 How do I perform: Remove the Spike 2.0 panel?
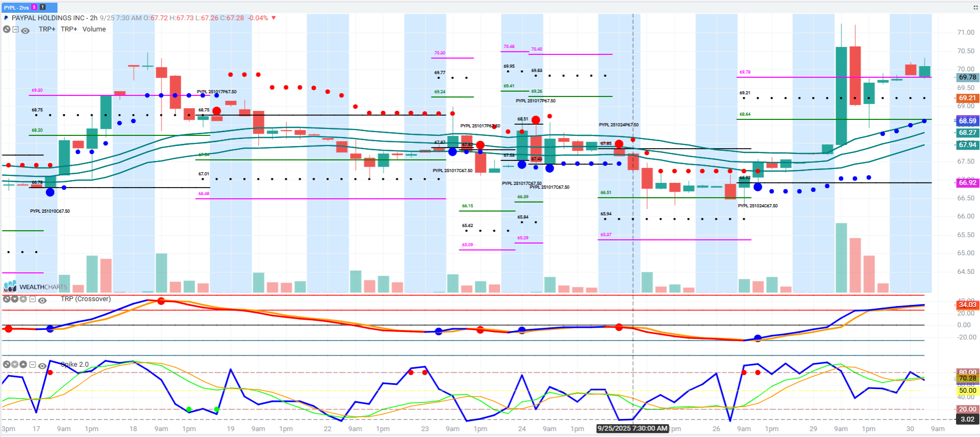[6, 365]
